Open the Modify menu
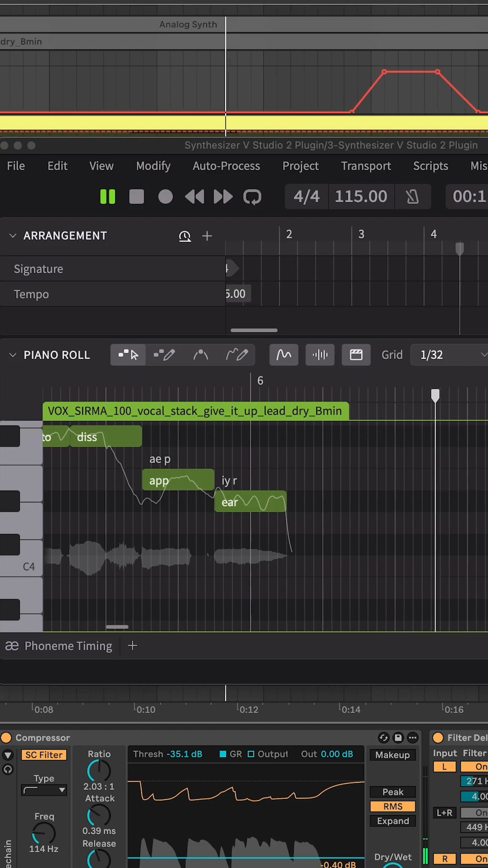 pos(153,166)
